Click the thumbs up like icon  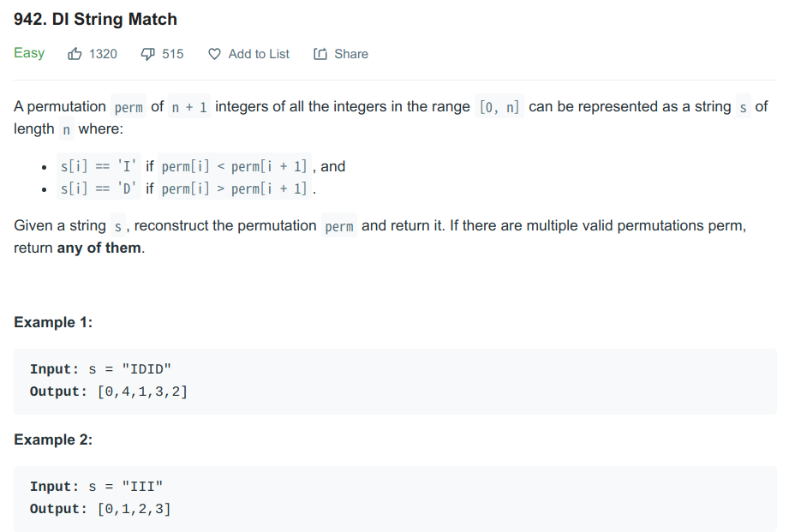[75, 54]
